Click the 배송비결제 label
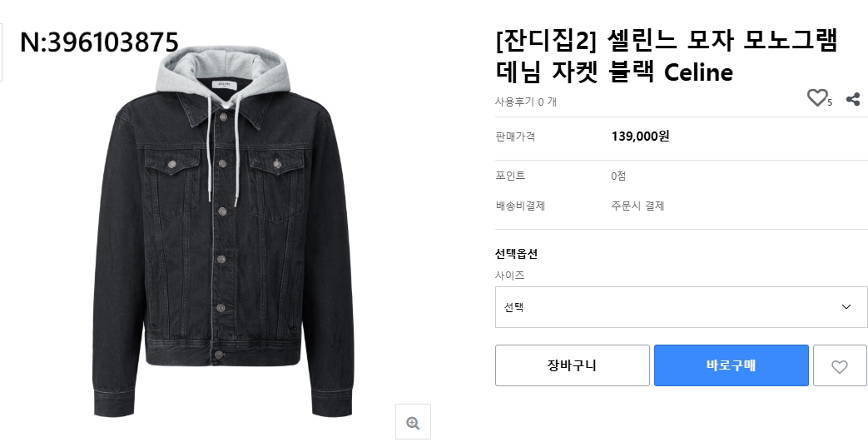This screenshot has height=442, width=868. click(519, 206)
